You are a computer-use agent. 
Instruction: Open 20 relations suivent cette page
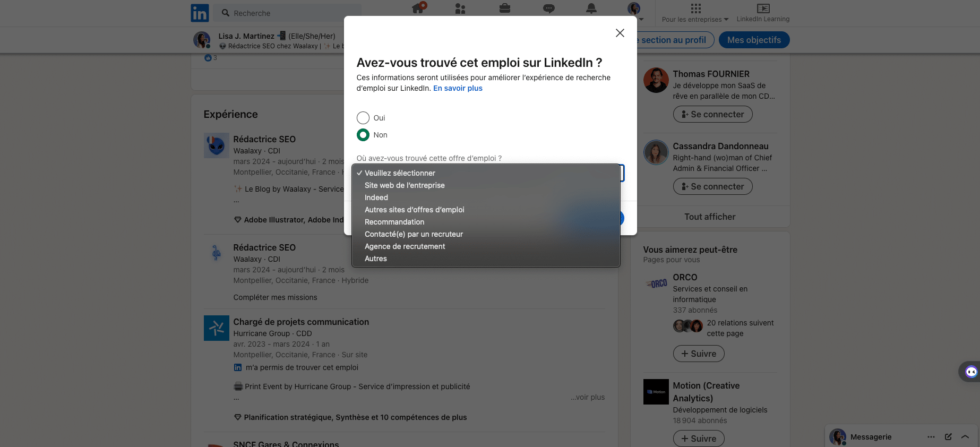tap(740, 328)
